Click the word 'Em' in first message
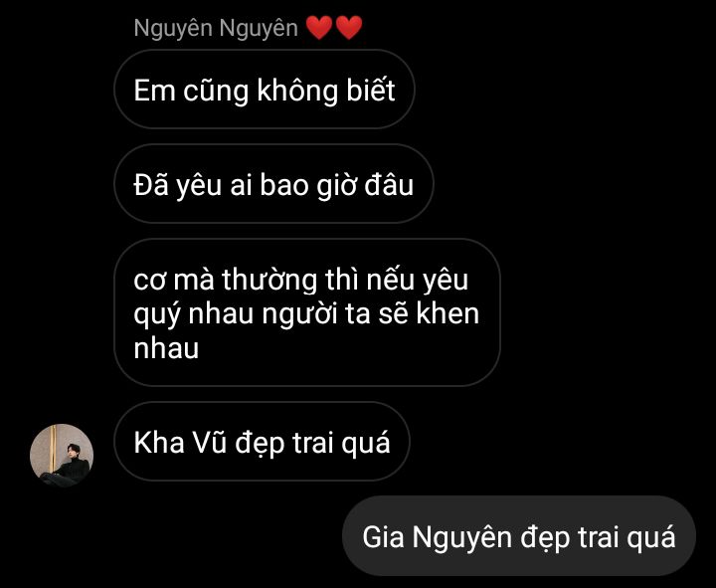The image size is (716, 588). [x=154, y=90]
